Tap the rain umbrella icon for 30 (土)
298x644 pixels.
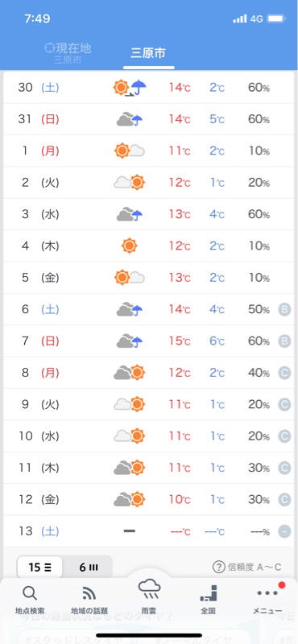tap(139, 87)
